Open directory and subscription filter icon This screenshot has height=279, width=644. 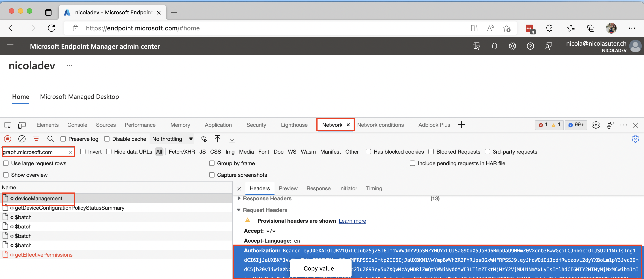[477, 46]
